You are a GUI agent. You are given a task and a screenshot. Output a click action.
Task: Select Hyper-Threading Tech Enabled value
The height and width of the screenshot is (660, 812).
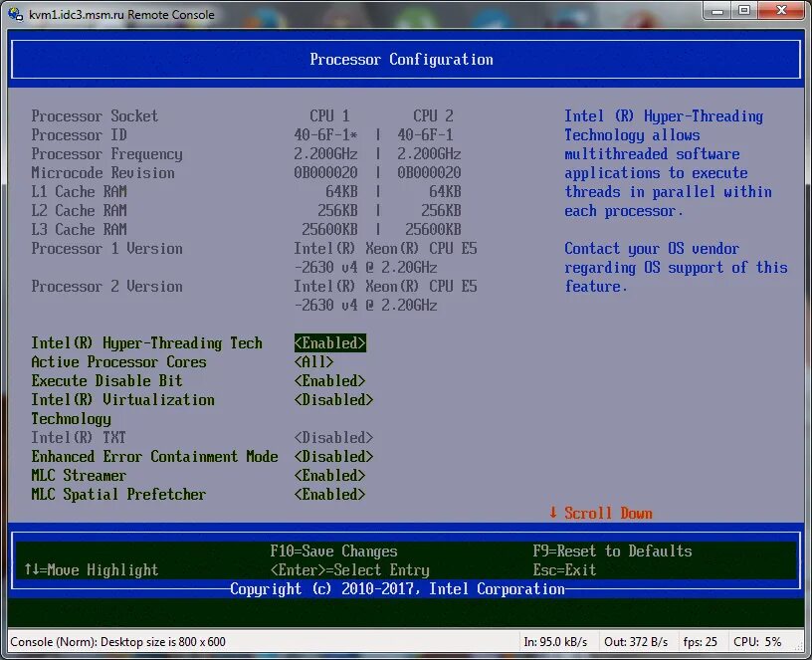coord(330,343)
